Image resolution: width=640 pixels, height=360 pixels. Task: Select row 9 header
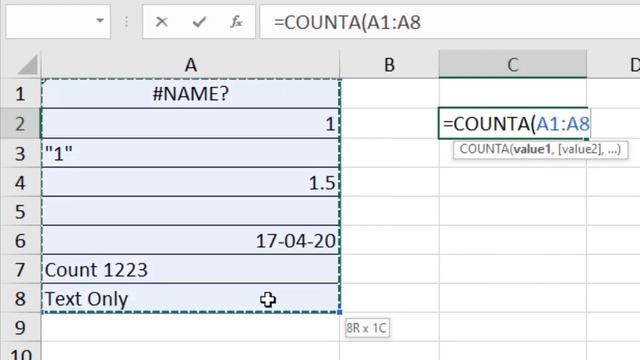click(20, 327)
